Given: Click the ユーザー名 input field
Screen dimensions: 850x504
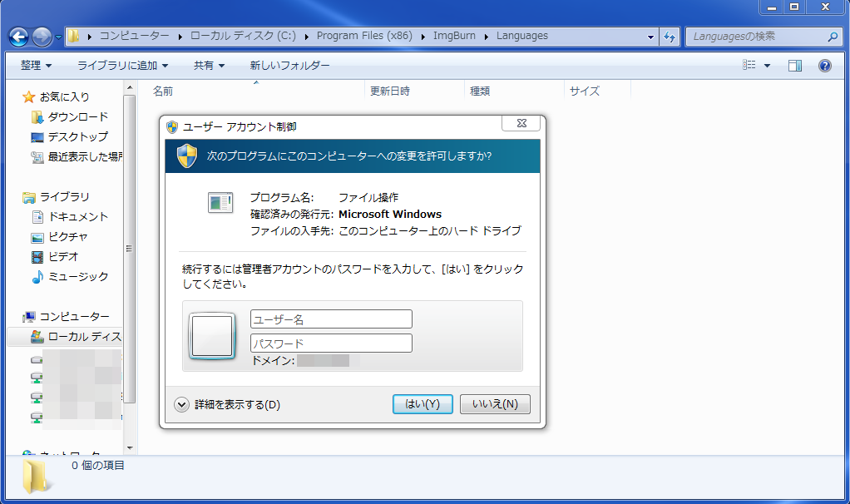Looking at the screenshot, I should tap(331, 319).
